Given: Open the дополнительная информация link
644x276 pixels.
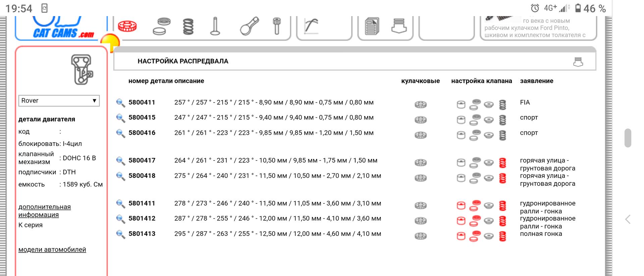Looking at the screenshot, I should pyautogui.click(x=45, y=211).
